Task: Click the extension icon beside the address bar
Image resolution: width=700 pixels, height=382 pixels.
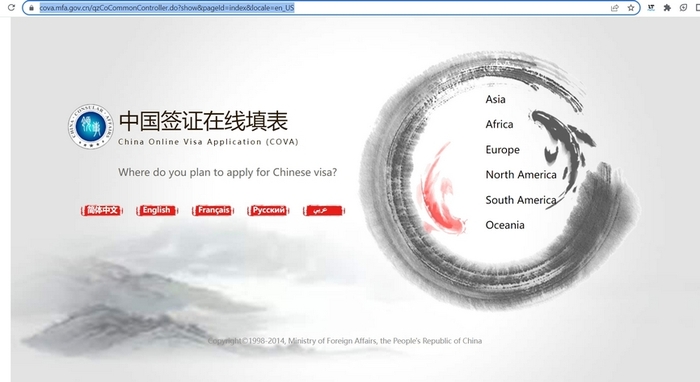Action: 651,8
